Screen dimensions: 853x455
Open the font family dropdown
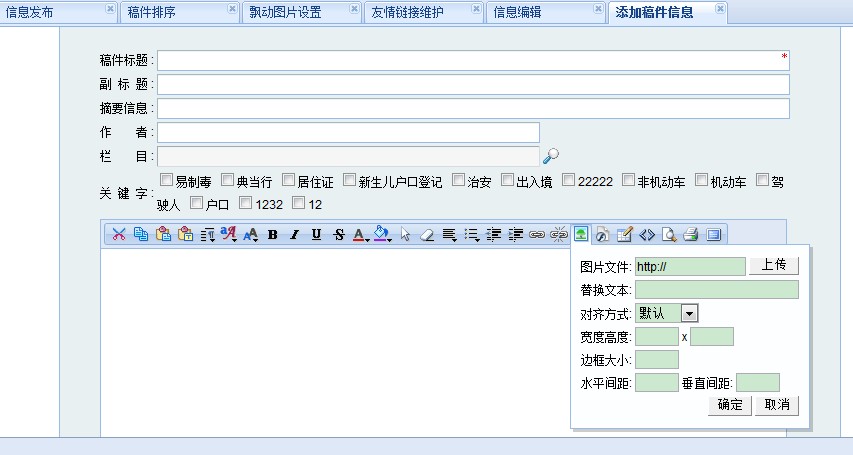(229, 235)
